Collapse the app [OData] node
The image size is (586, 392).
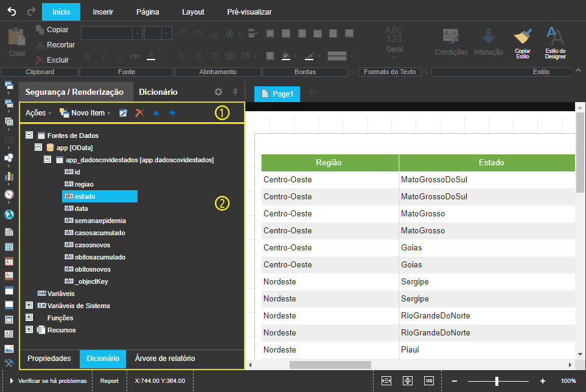[x=38, y=147]
